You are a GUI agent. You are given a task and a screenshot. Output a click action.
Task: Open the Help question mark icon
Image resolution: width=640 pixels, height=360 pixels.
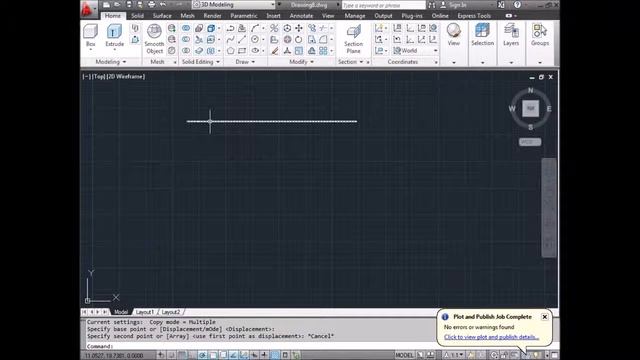[517, 4]
